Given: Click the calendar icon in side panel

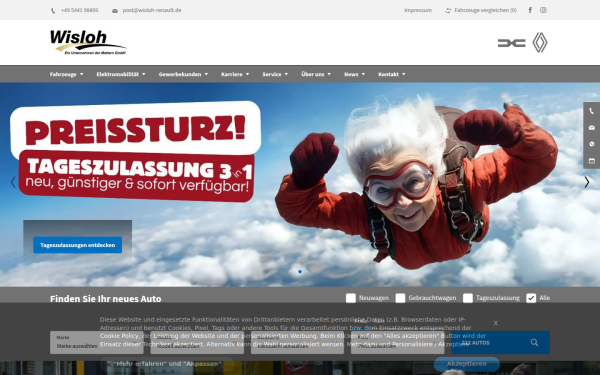Looking at the screenshot, I should tap(592, 161).
